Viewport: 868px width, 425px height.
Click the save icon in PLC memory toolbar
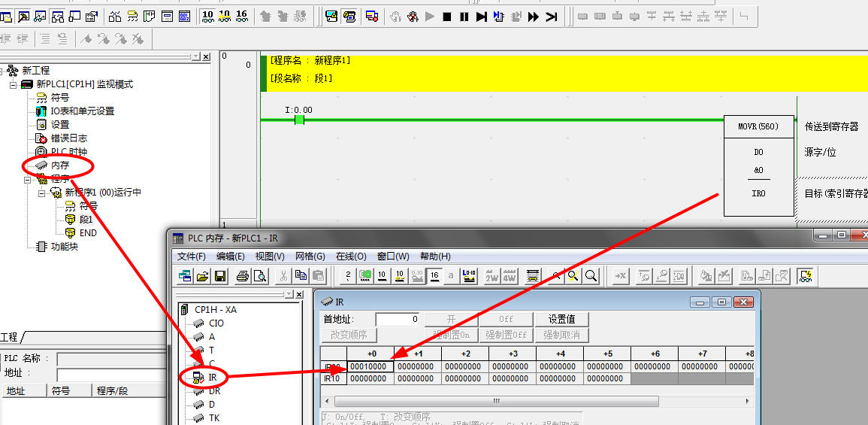pyautogui.click(x=221, y=276)
